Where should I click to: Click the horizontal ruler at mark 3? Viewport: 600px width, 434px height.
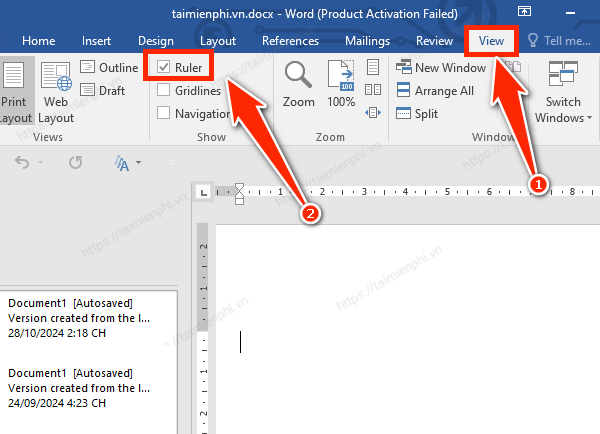tap(364, 191)
